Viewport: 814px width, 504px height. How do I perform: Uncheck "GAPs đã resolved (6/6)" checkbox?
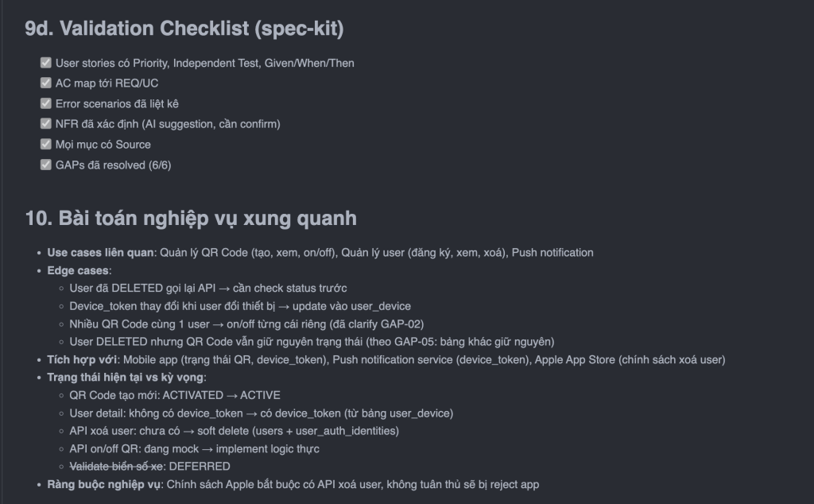(x=45, y=165)
